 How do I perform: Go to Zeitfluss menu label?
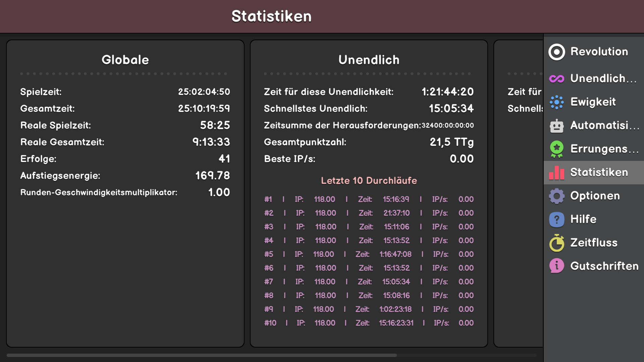coord(594,243)
